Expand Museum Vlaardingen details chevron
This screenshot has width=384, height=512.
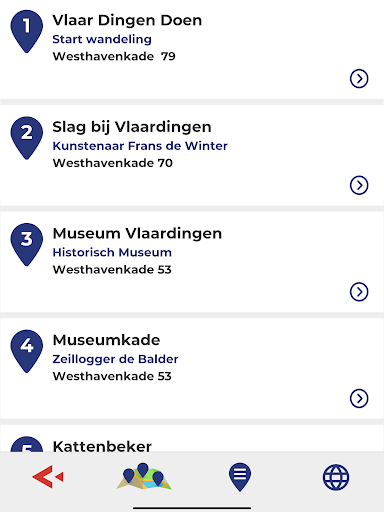359,292
